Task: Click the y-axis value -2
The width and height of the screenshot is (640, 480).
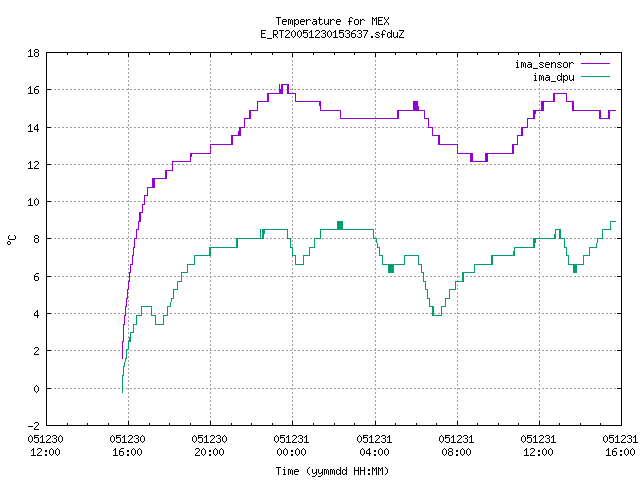Action: pos(33,426)
